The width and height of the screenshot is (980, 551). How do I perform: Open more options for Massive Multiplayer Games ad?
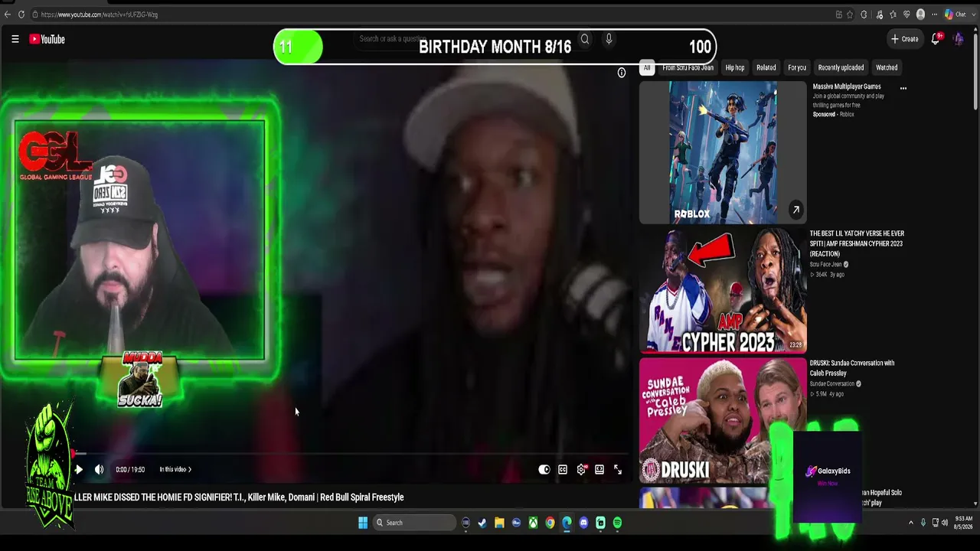[903, 88]
